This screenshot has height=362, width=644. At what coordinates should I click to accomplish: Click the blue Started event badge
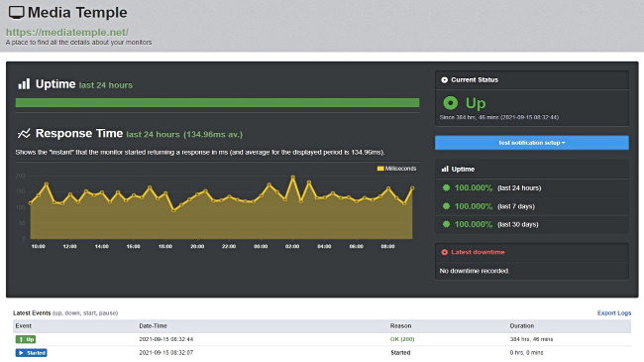[32, 353]
